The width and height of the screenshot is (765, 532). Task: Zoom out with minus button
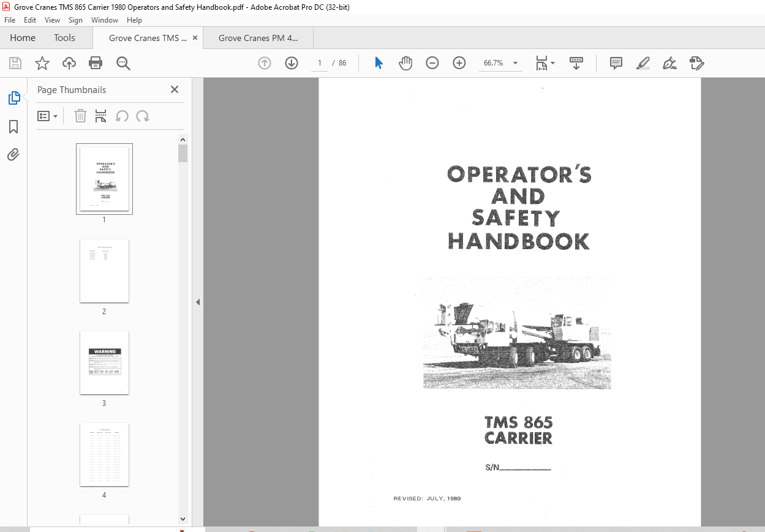432,63
